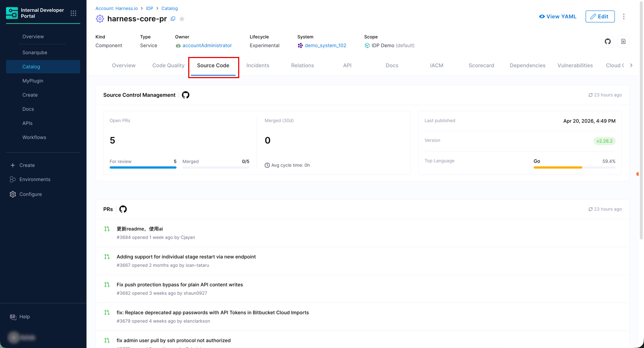644x348 pixels.
Task: Switch to the Vulnerabilities tab
Action: (575, 66)
